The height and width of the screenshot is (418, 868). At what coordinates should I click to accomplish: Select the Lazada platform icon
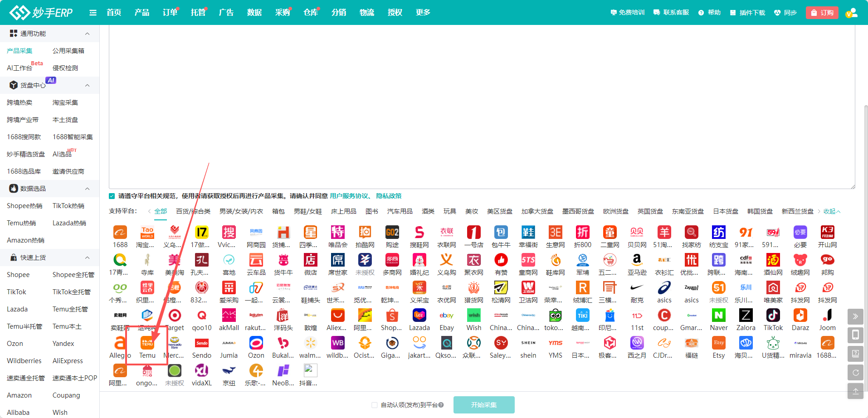[419, 316]
